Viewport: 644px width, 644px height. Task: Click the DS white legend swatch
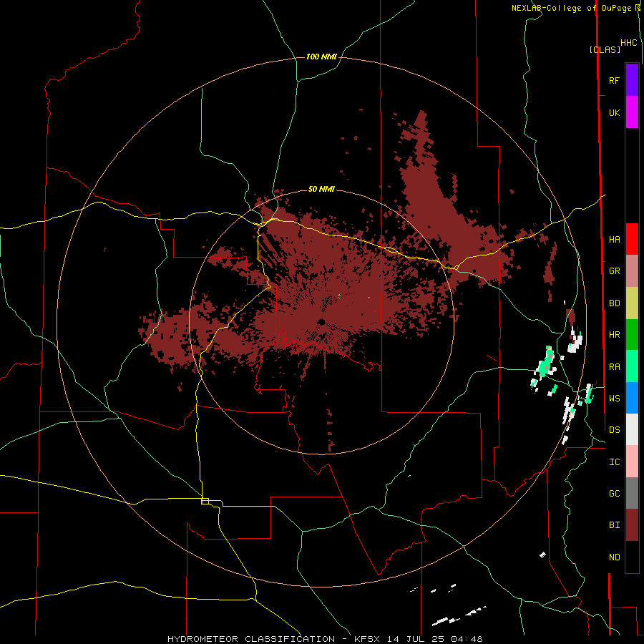632,429
